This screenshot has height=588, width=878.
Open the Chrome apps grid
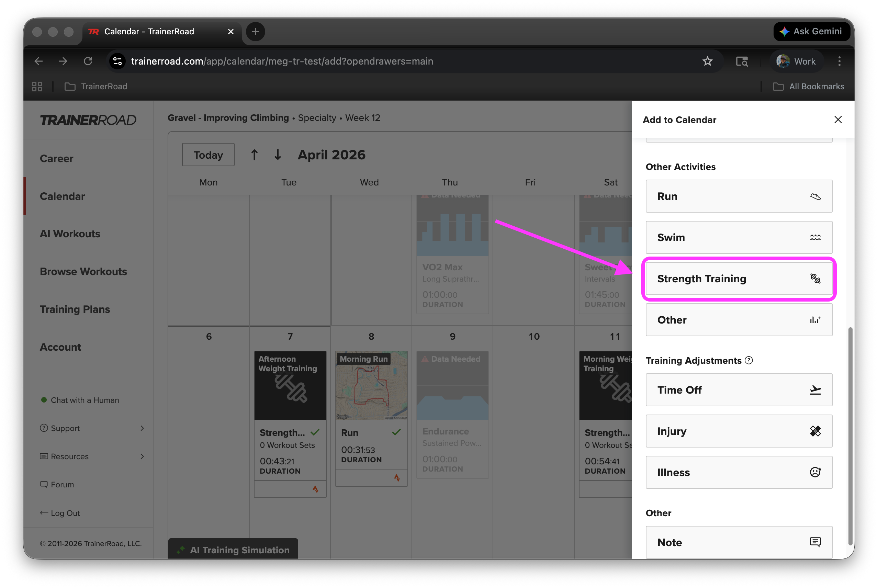point(37,87)
